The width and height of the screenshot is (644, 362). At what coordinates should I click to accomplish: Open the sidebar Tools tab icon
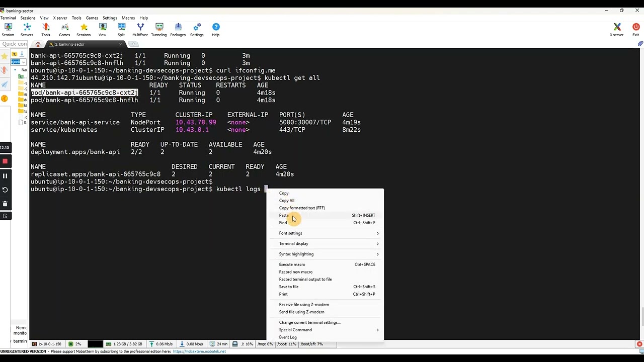click(5, 70)
